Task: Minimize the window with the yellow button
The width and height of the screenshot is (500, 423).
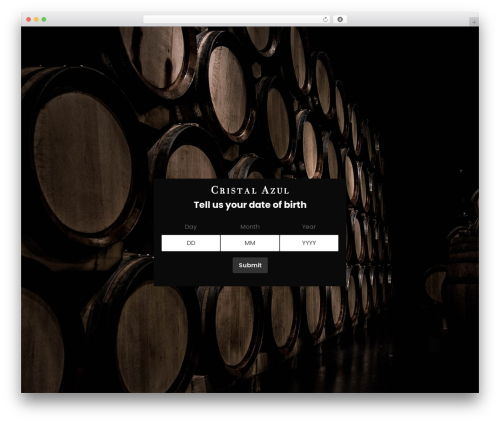Action: coord(36,19)
